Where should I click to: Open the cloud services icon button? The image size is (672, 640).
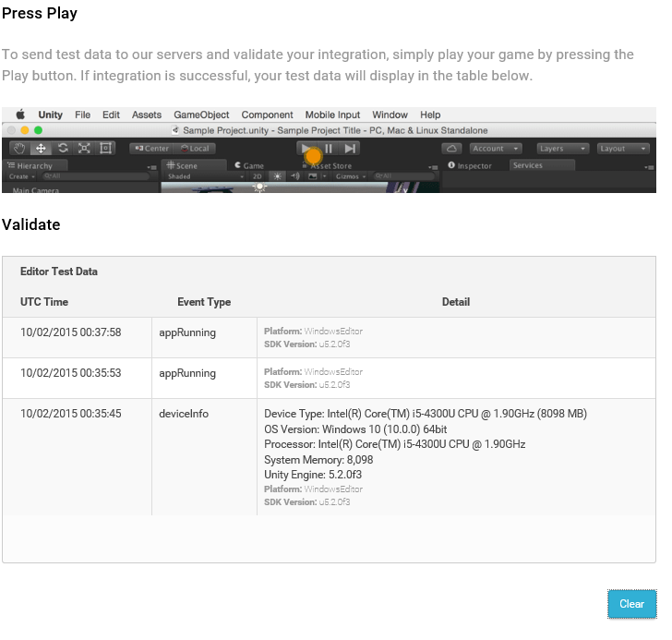click(x=451, y=149)
